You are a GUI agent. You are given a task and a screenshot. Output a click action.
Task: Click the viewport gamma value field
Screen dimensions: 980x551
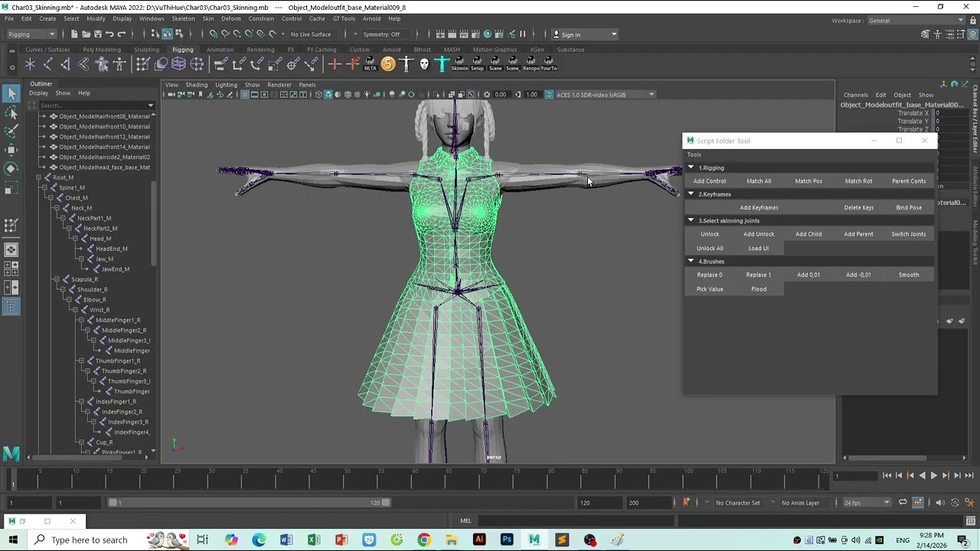point(531,95)
